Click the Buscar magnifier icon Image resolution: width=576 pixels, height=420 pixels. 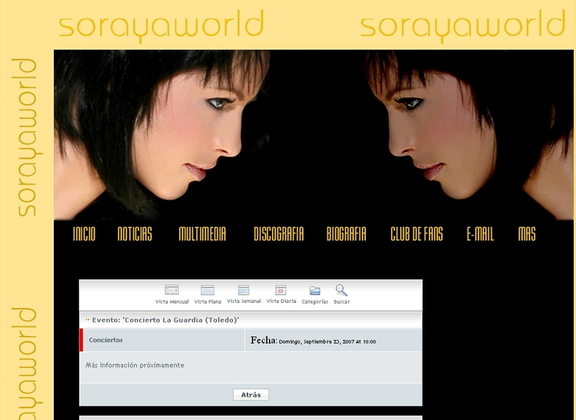tap(341, 290)
